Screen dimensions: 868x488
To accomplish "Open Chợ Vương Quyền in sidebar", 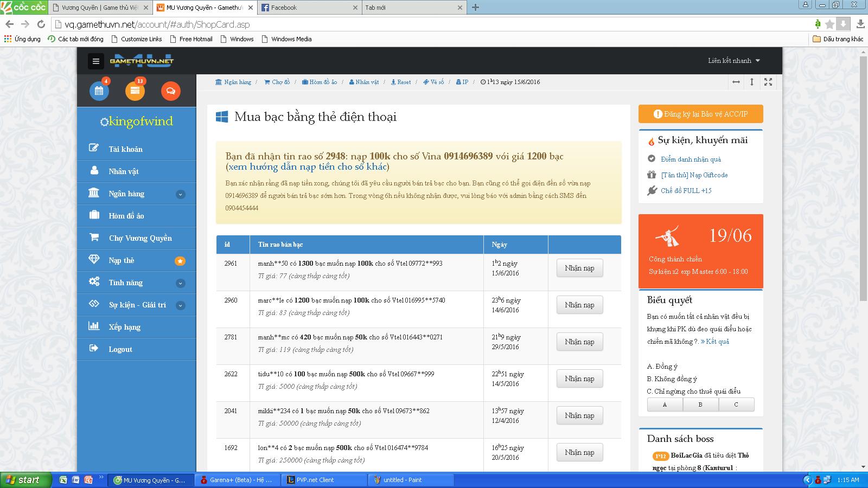I will 140,238.
